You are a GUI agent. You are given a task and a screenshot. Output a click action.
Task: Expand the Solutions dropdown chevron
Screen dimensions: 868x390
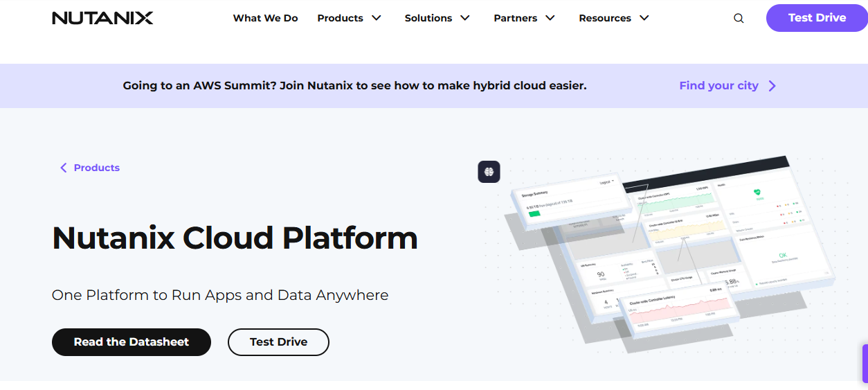[x=465, y=18]
